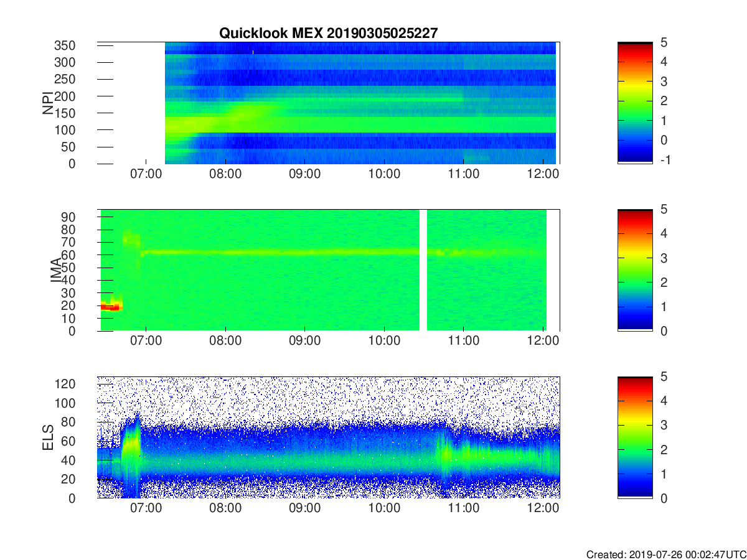
Task: Select the ELS y-axis label
Action: pos(47,437)
